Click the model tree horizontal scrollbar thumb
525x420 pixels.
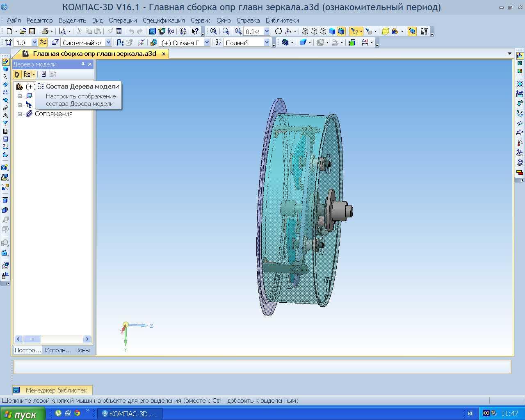pyautogui.click(x=32, y=339)
